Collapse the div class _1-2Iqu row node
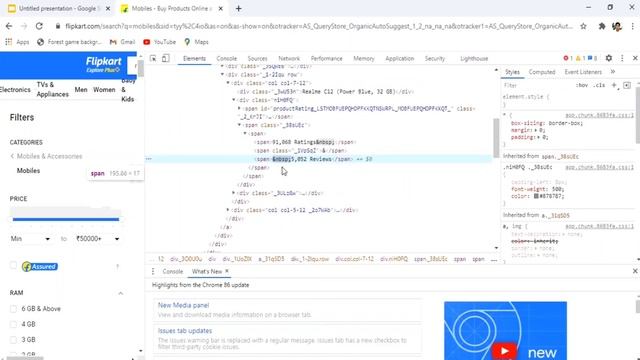 coord(222,74)
